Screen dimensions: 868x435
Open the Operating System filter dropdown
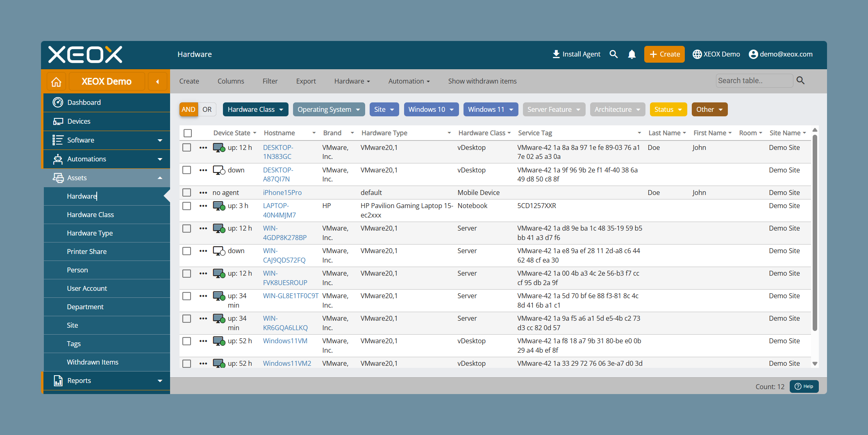click(329, 109)
